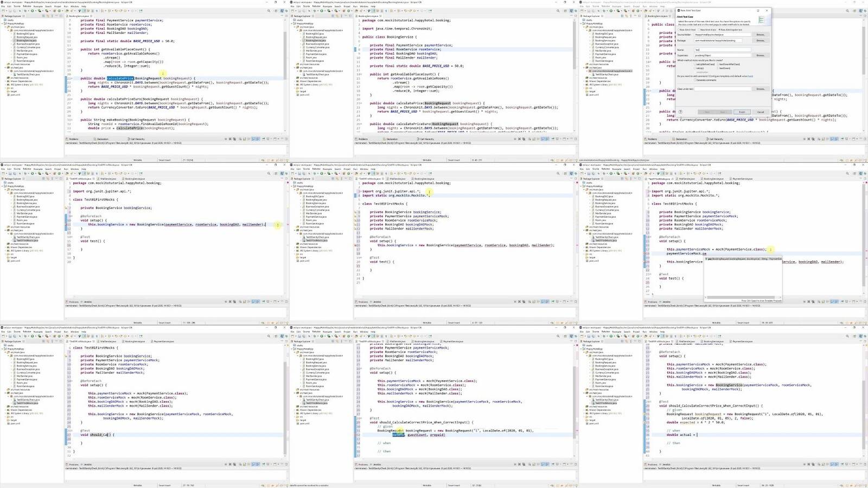Click Debug bug icon in ChronoUnit import window

tap(316, 10)
